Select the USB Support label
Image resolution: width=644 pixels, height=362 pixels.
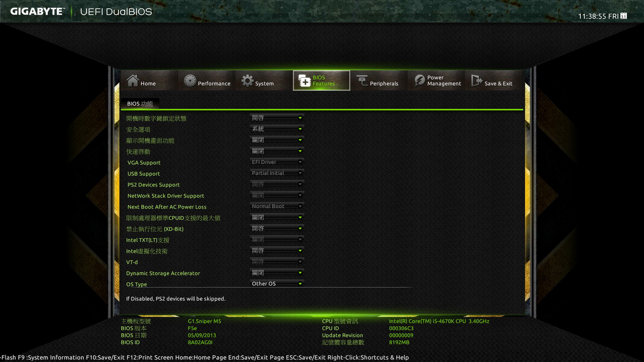click(x=144, y=174)
